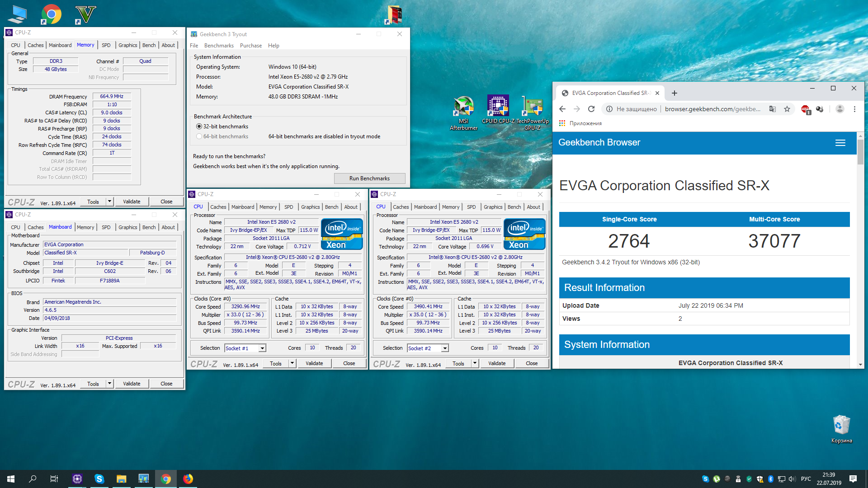Open Chrome's three-dot menu

click(854, 109)
